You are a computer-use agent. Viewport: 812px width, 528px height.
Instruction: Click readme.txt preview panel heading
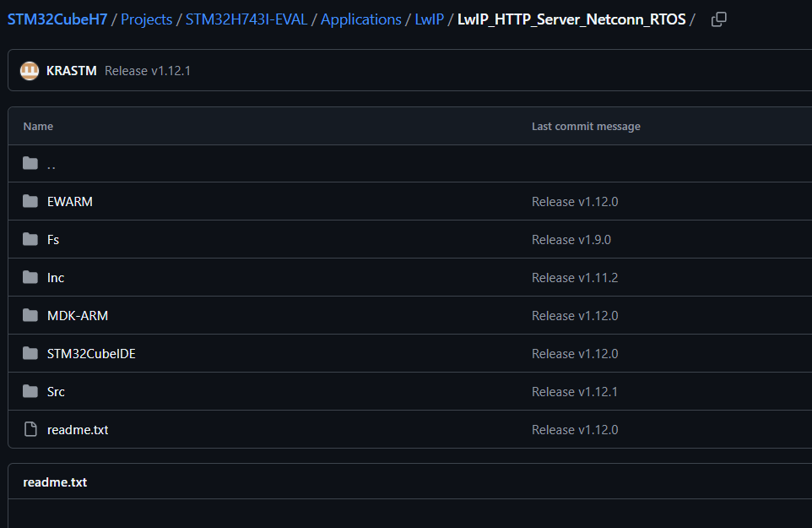55,482
